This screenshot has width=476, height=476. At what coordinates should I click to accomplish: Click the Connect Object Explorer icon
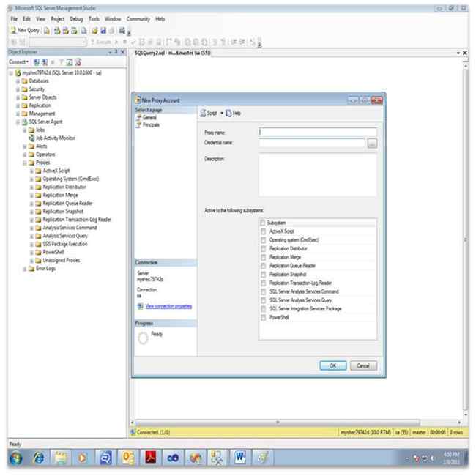click(37, 62)
